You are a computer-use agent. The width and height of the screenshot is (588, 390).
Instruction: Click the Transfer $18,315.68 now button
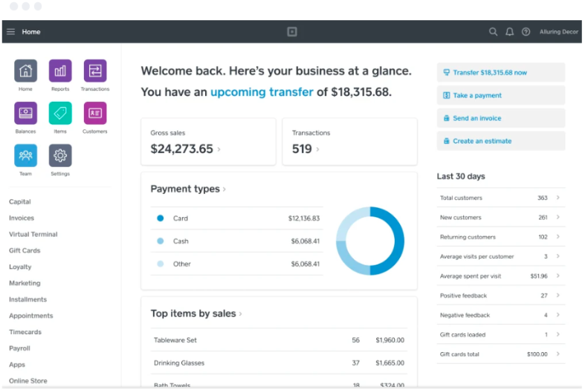(x=500, y=73)
